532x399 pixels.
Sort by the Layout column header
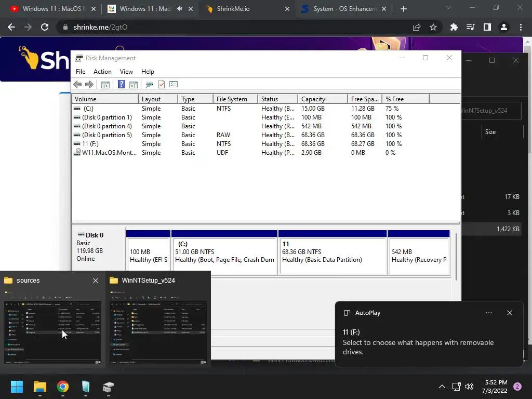pos(158,99)
